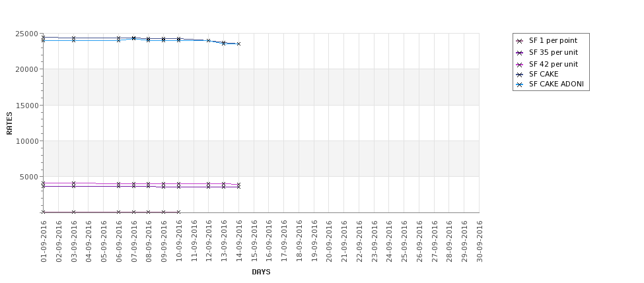The image size is (644, 283).
Task: Click the SF 35 per unit legend marker
Action: 520,53
